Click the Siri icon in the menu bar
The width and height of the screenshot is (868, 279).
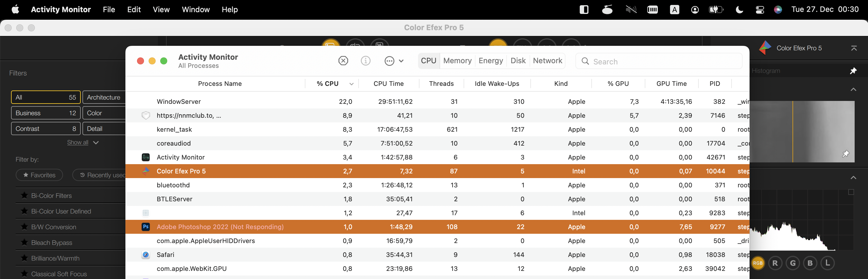pos(778,9)
